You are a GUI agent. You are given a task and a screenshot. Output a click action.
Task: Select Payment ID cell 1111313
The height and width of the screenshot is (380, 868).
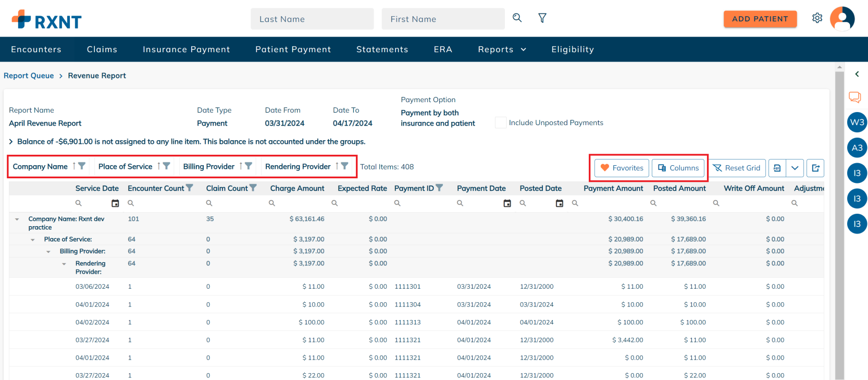click(x=407, y=322)
